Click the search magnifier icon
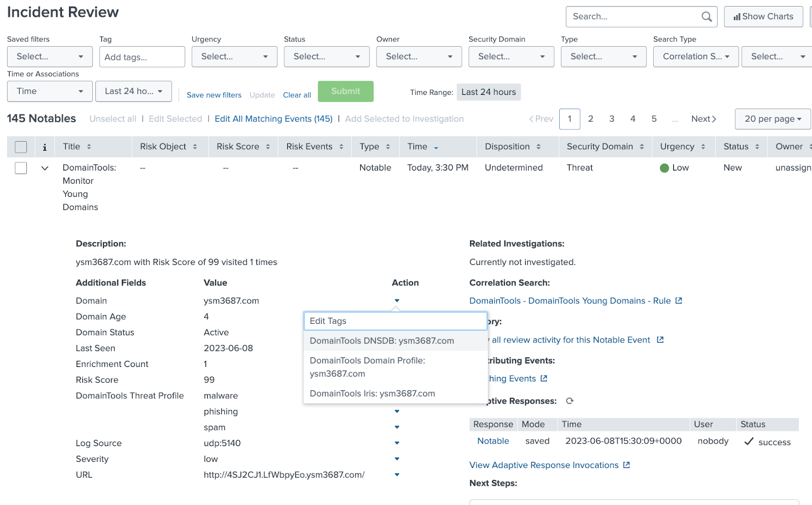Viewport: 812px width, 505px height. pos(706,17)
